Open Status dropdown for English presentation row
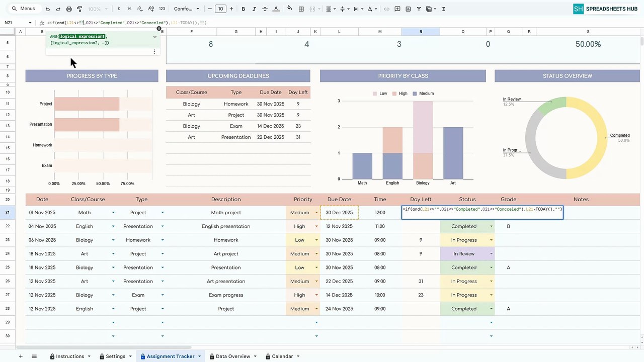Screen dimensions: 644x362 491,226
